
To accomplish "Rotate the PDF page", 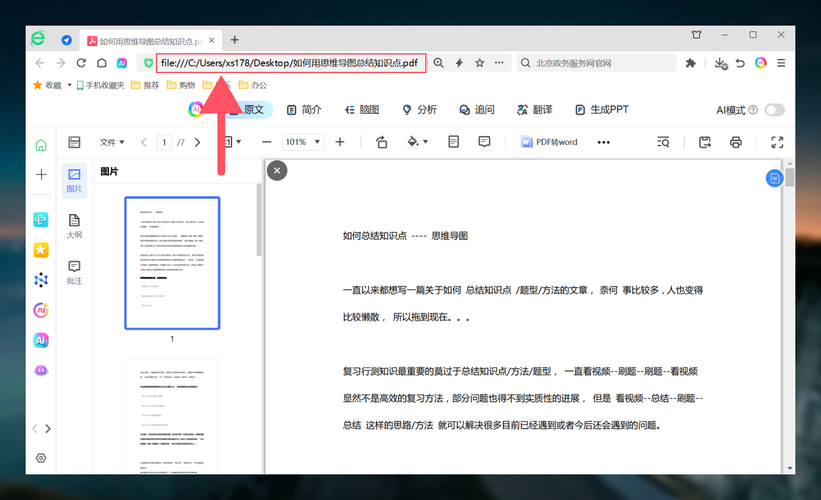I will click(382, 142).
